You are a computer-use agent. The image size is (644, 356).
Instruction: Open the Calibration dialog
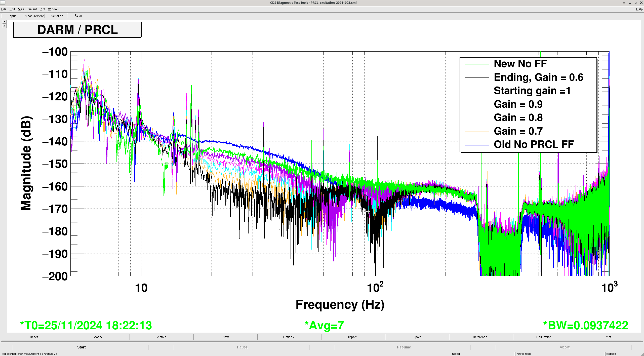pyautogui.click(x=545, y=337)
